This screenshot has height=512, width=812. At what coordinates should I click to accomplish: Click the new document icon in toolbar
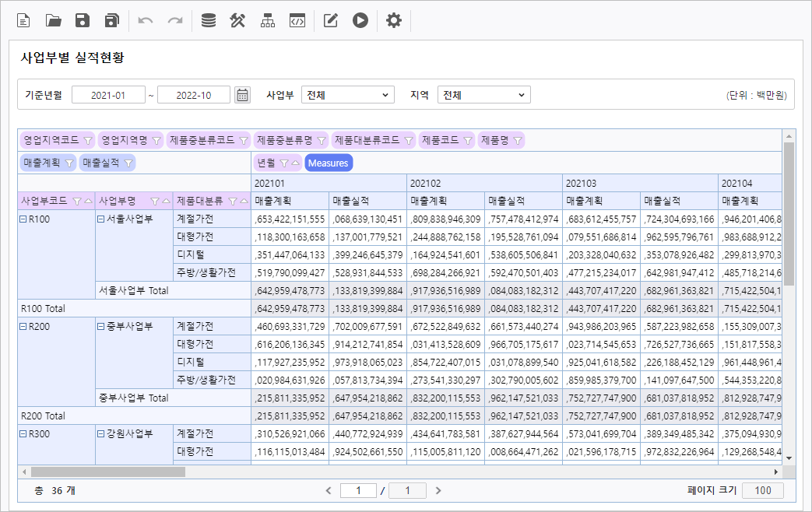(x=24, y=21)
